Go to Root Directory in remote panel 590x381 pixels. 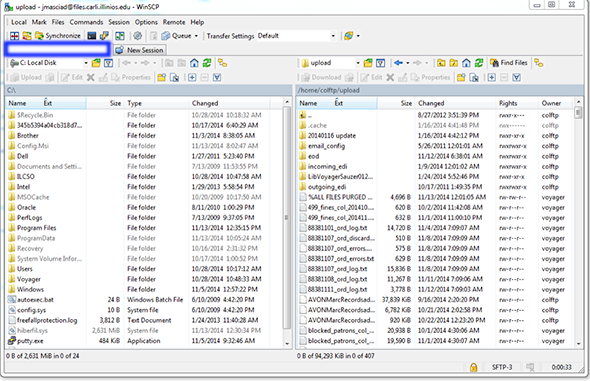(x=454, y=63)
